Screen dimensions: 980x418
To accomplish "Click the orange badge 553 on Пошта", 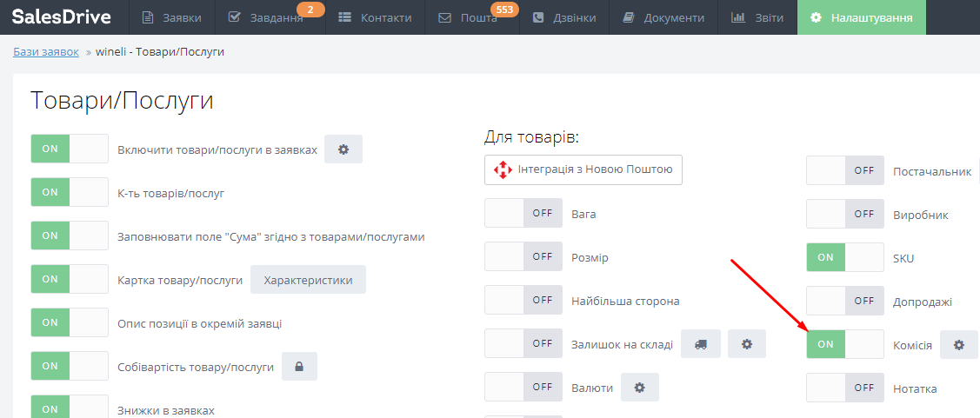I will [x=504, y=10].
